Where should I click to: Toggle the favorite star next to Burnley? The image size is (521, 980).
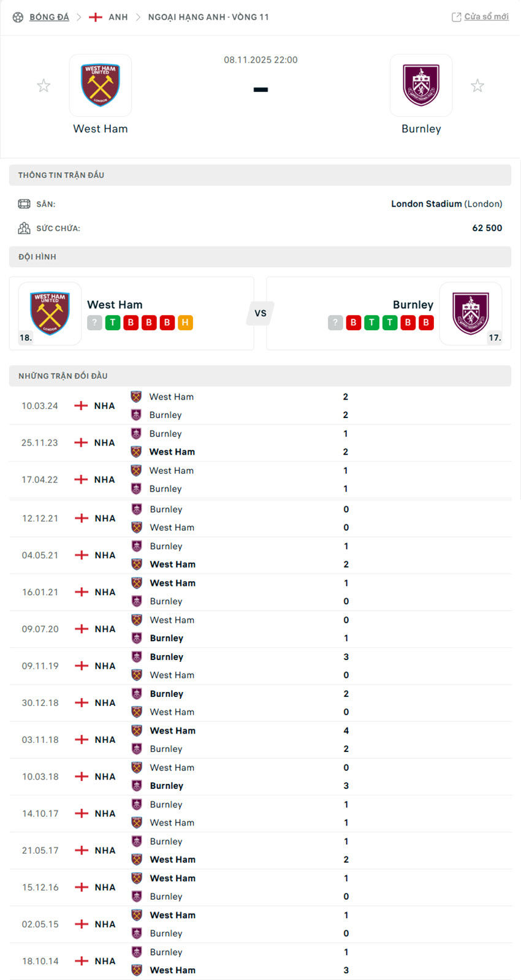click(x=477, y=85)
